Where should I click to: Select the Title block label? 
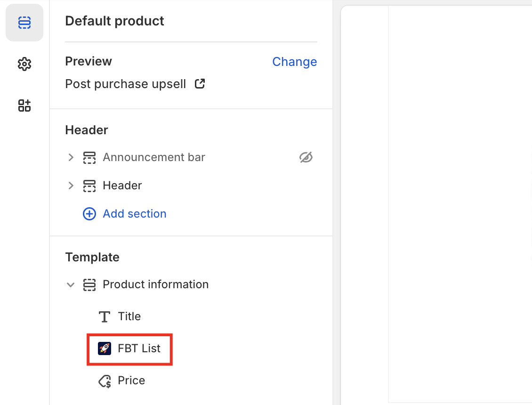[129, 316]
